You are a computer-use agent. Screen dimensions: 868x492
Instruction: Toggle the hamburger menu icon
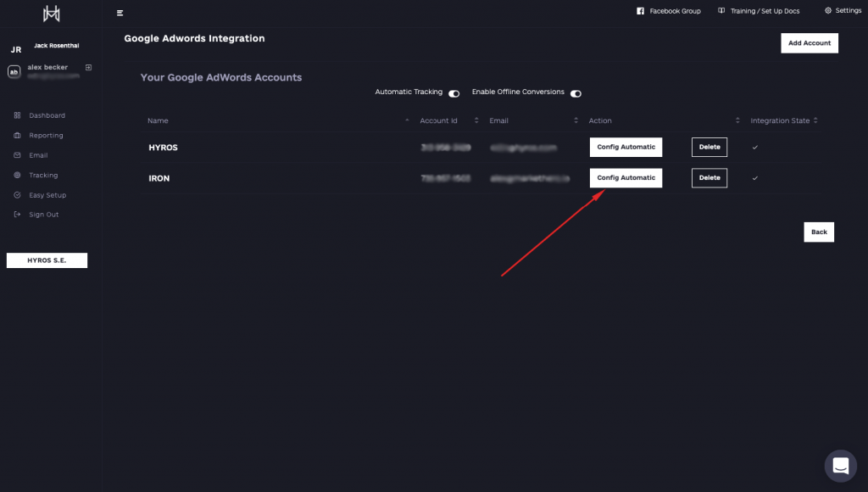pyautogui.click(x=120, y=13)
